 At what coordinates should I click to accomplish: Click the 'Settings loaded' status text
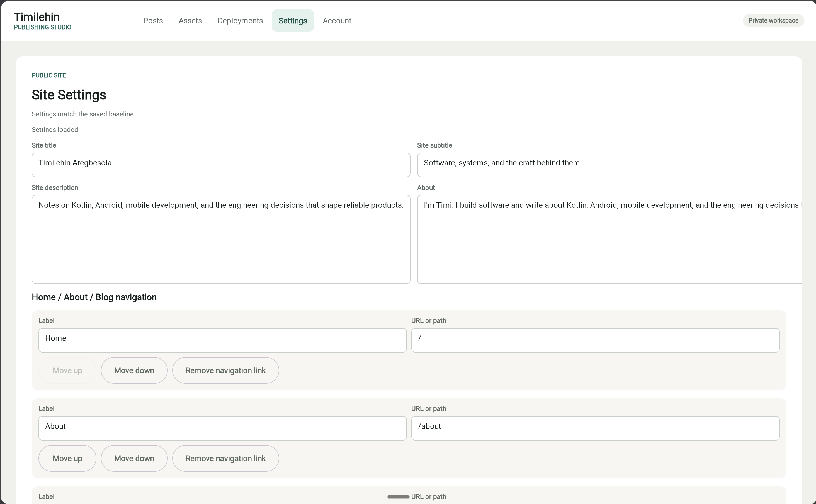pyautogui.click(x=55, y=130)
